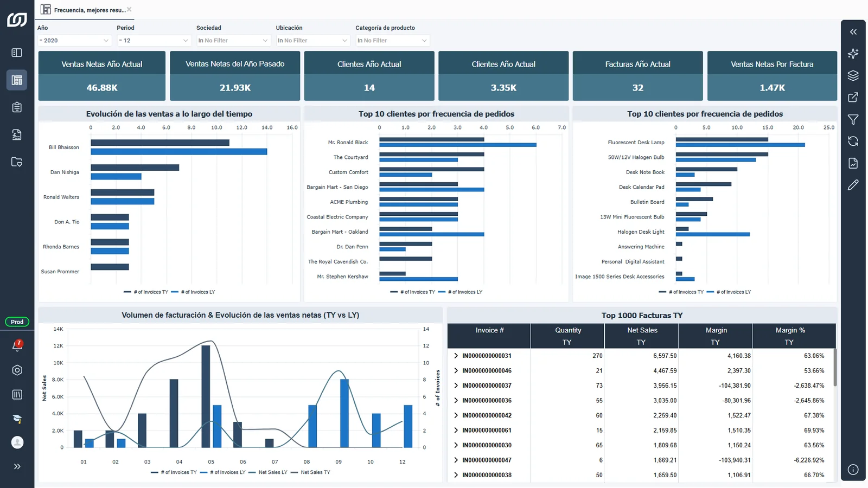Open the Ubicación filter dropdown
This screenshot has width=868, height=488.
[x=313, y=41]
